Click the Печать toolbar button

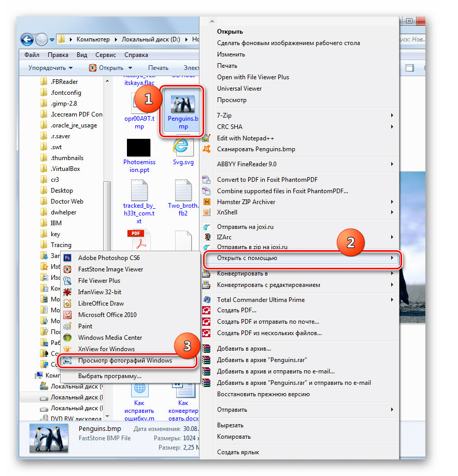tap(158, 68)
